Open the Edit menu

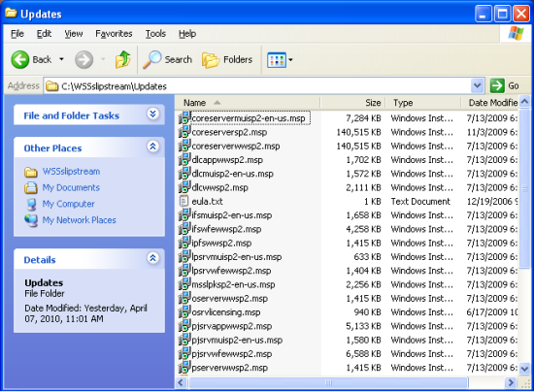point(44,34)
